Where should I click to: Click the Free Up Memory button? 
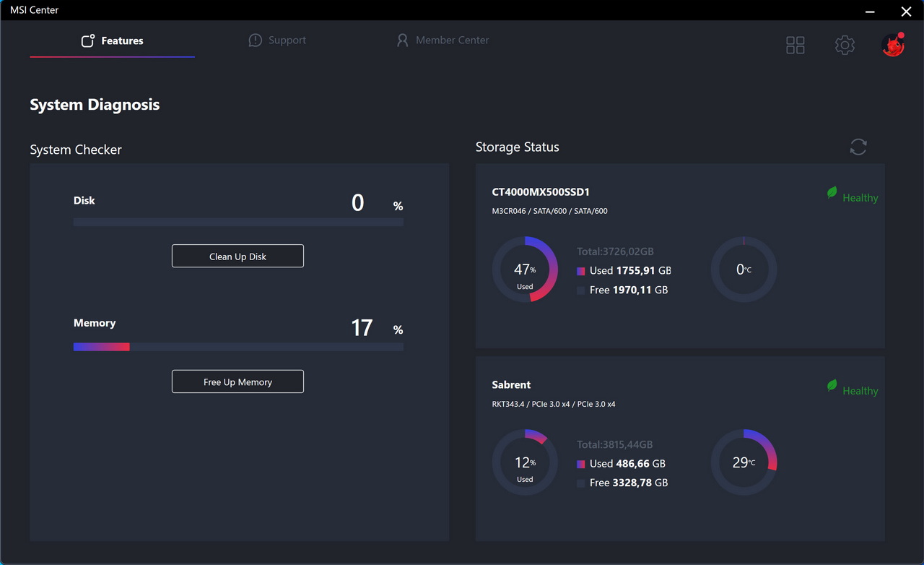[237, 381]
